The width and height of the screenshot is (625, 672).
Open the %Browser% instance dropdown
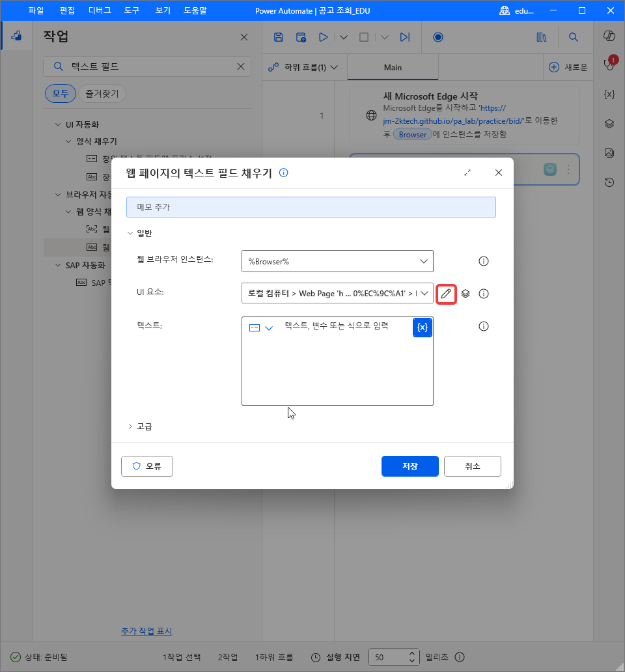click(x=424, y=261)
